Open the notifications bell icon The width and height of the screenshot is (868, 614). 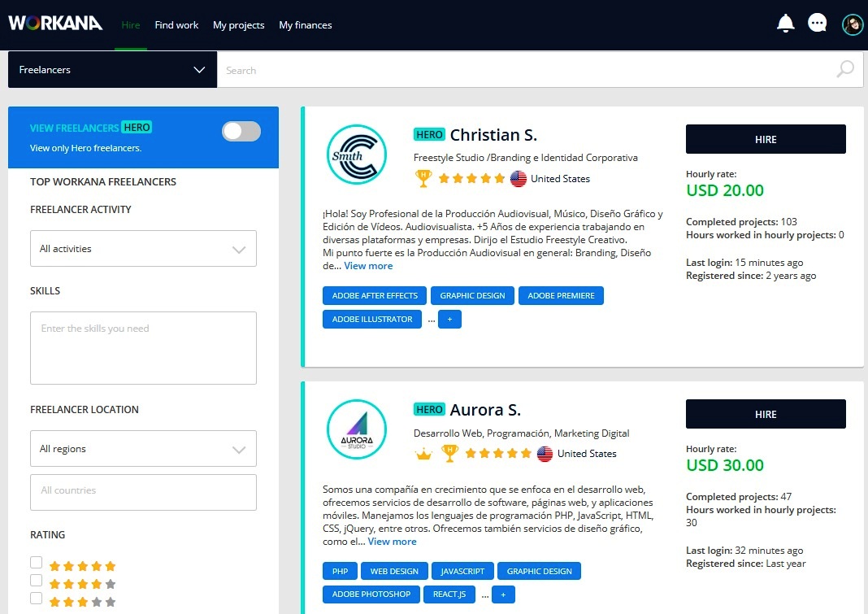785,24
